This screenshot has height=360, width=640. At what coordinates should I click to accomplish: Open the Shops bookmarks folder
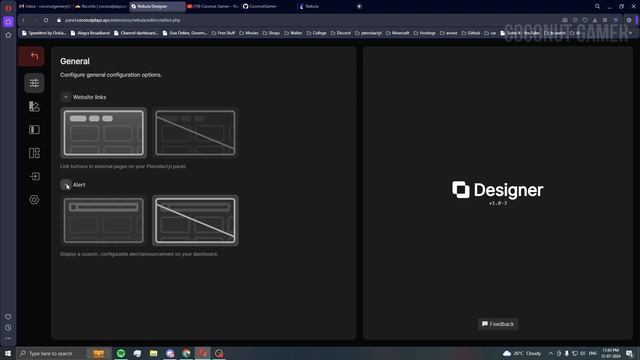(x=271, y=33)
